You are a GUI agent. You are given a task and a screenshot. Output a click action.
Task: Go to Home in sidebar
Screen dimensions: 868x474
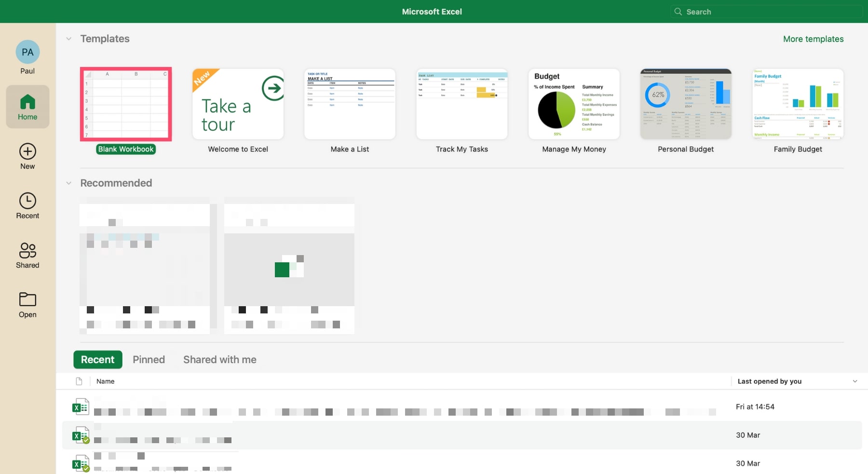click(27, 107)
